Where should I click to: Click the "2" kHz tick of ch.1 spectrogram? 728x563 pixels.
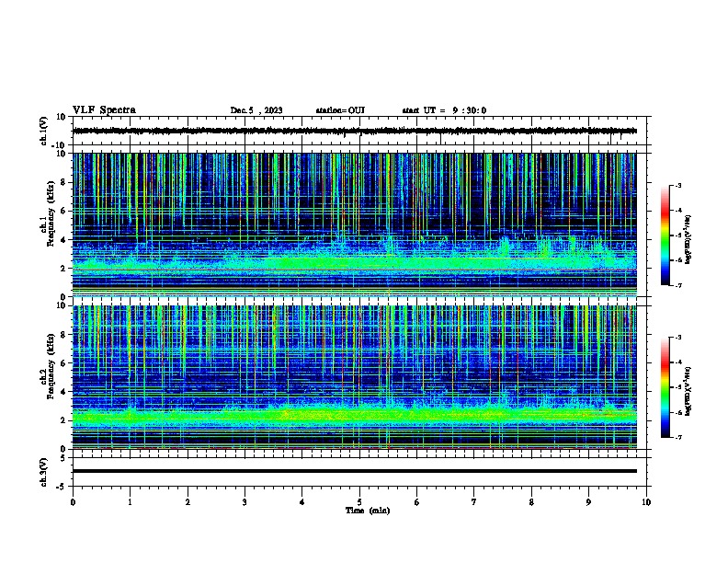click(63, 268)
